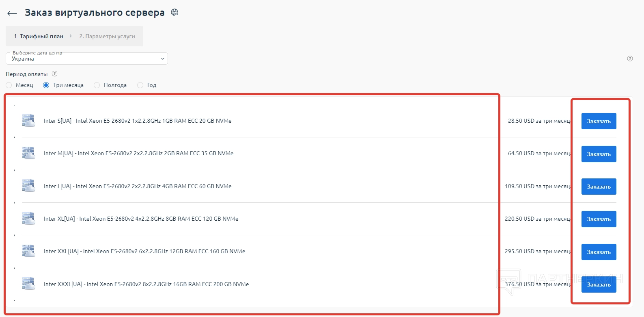This screenshot has width=644, height=317.
Task: Click the Inter S[UA] server icon
Action: click(x=28, y=121)
